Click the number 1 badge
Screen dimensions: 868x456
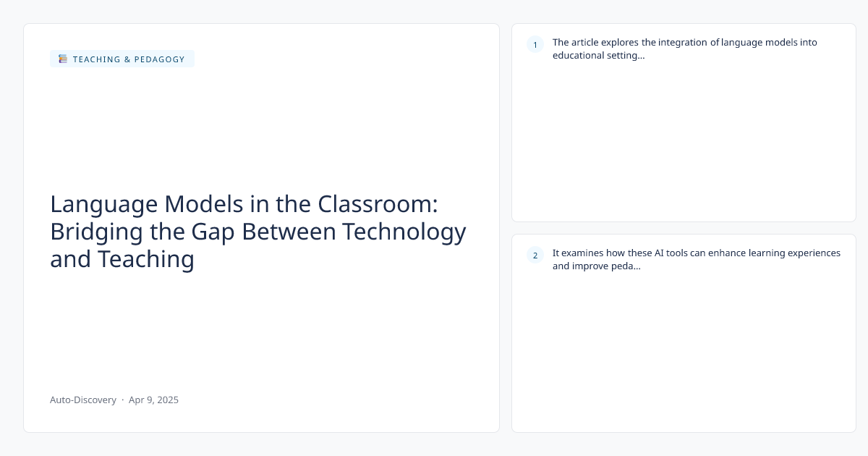click(535, 45)
